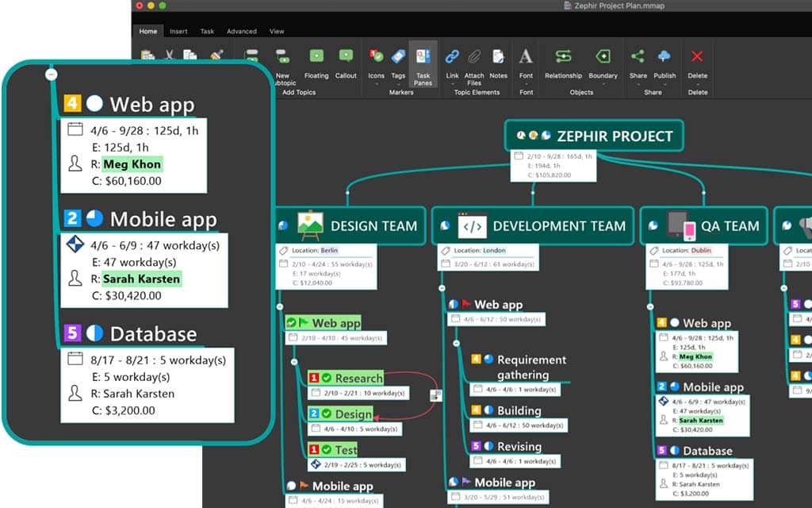
Task: Add a Boundary around topics
Action: (603, 57)
